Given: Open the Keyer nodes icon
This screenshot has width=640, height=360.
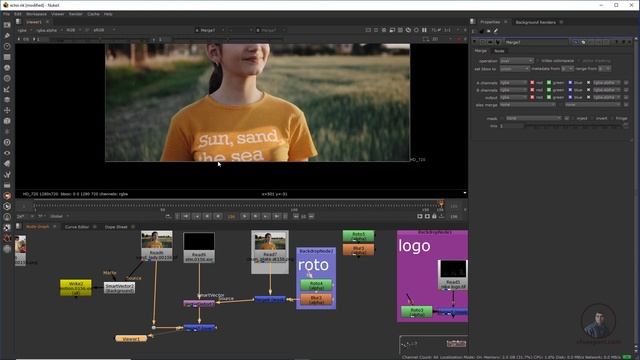Looking at the screenshot, I should pos(7,89).
